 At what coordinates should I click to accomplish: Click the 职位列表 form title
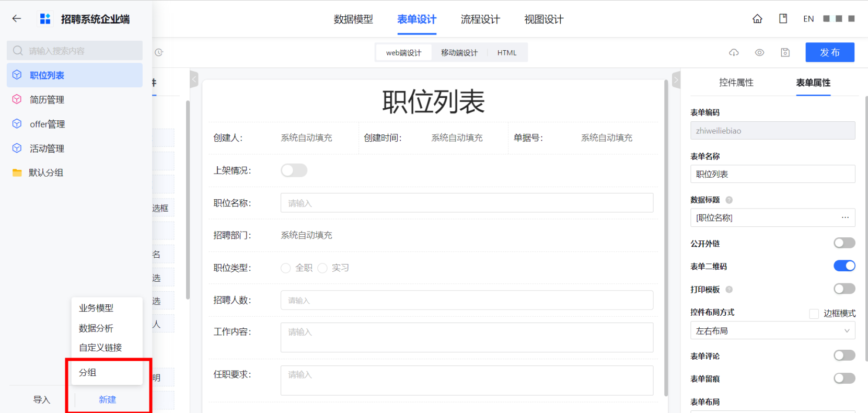click(x=433, y=101)
